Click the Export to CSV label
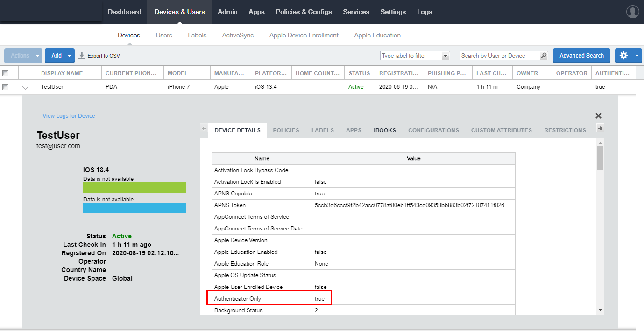The width and height of the screenshot is (644, 331). pyautogui.click(x=104, y=56)
